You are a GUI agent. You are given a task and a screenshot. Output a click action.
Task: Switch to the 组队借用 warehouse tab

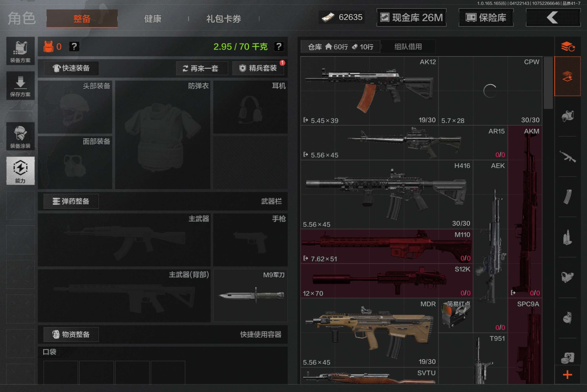[x=408, y=46]
